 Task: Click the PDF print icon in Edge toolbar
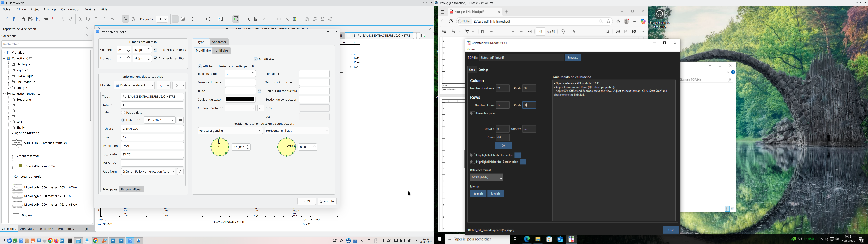(x=618, y=32)
